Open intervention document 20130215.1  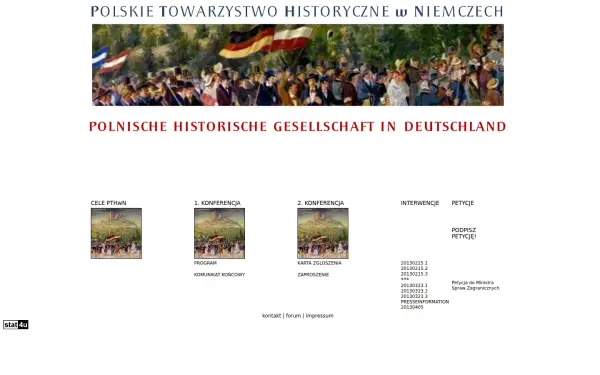point(414,263)
